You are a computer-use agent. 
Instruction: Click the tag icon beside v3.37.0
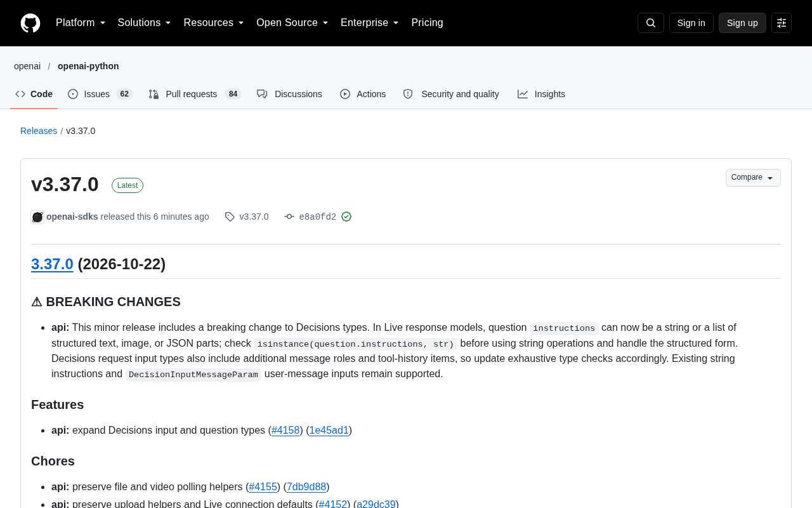pos(230,217)
